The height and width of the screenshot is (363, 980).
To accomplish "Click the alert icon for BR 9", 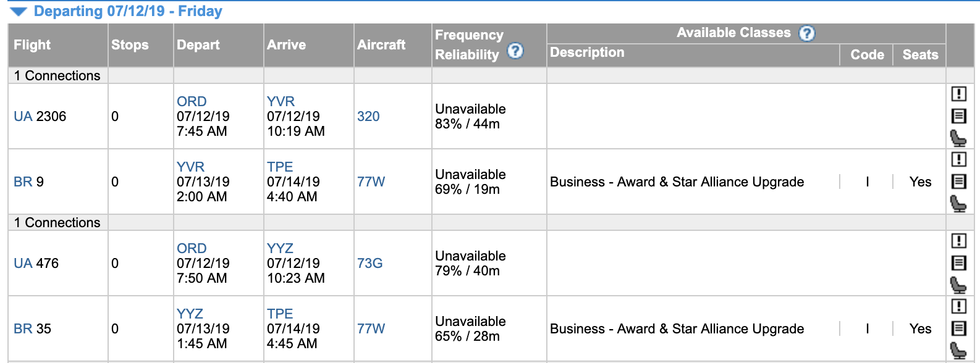I will (958, 159).
